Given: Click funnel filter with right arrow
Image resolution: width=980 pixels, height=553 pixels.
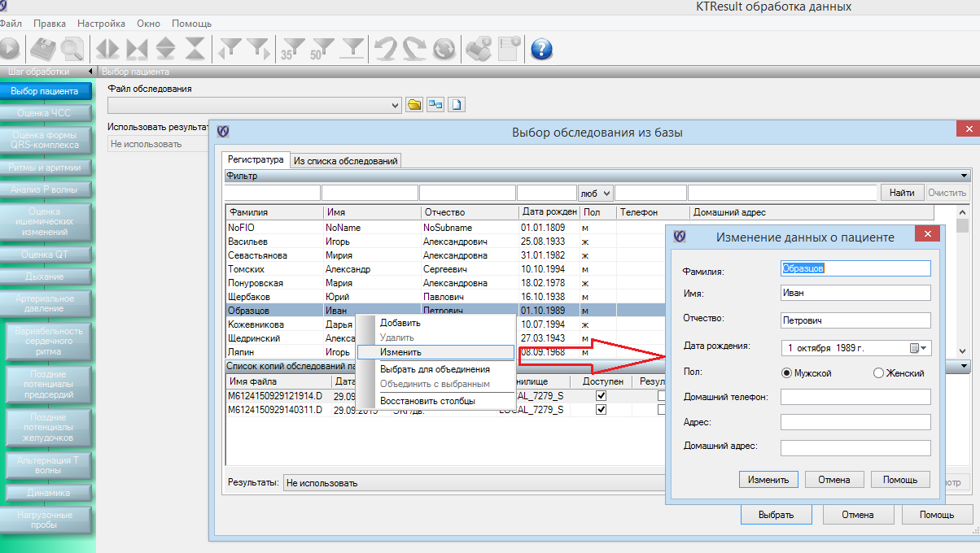Looking at the screenshot, I should click(x=258, y=49).
